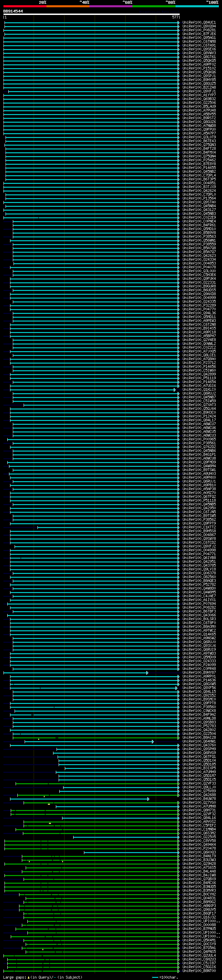Screen dimensions: 222x980
Task: Select the label UniRef100_B4G1P1
Action: [x=199, y=455]
